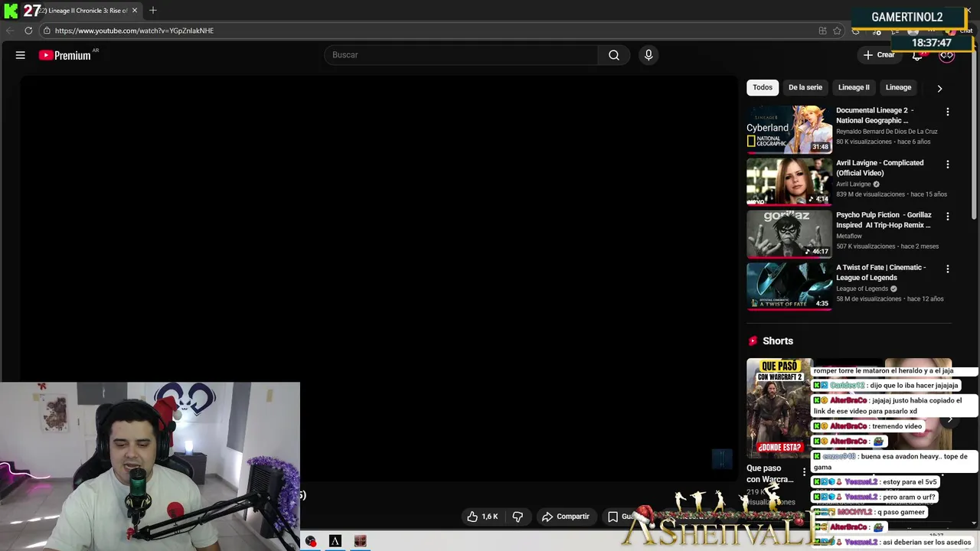Open options for Avril Lavigne Complicated video
Viewport: 980px width, 551px height.
click(947, 165)
